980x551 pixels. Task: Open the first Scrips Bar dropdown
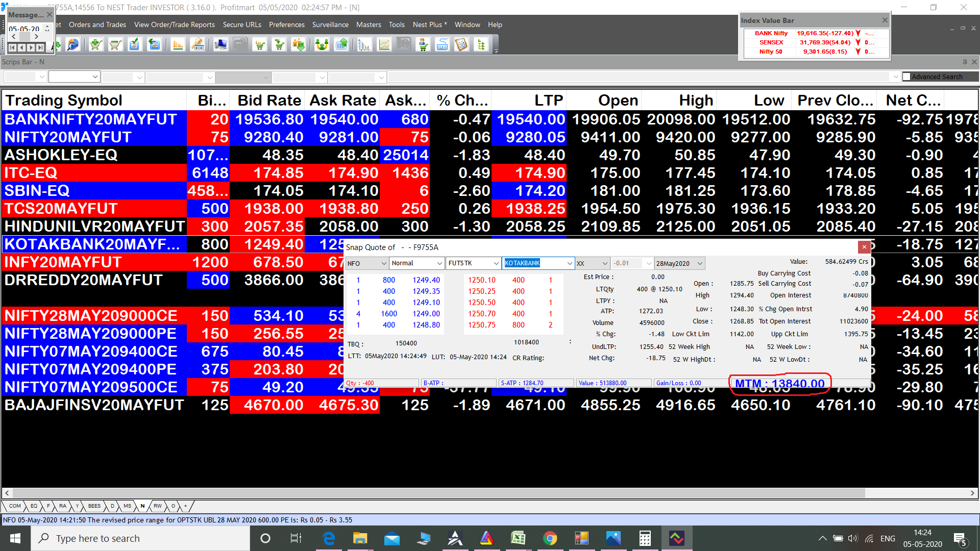tap(41, 77)
